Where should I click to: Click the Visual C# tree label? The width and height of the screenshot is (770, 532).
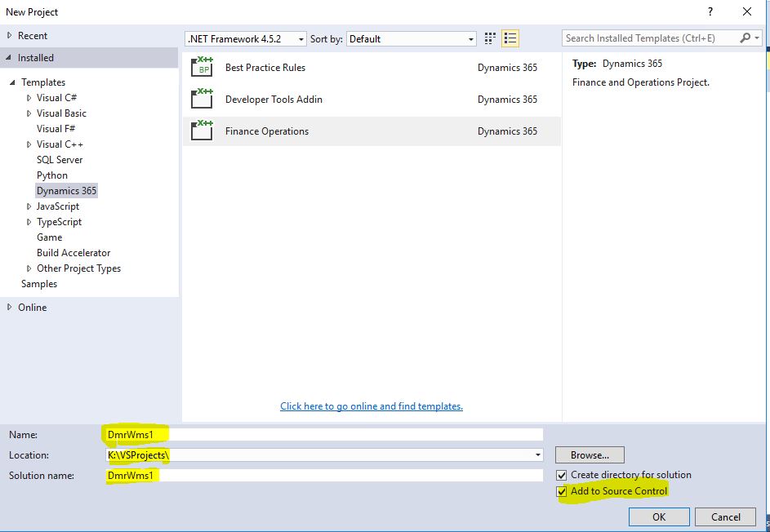tap(56, 98)
